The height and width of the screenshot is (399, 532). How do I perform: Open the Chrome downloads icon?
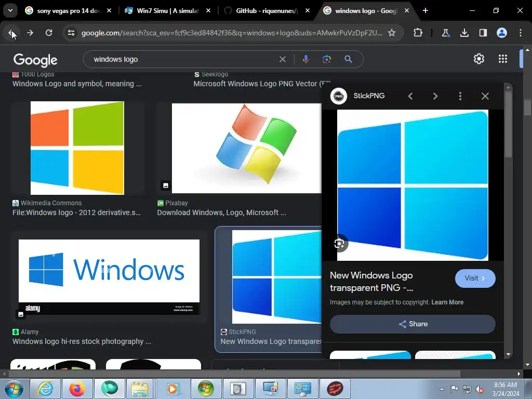pyautogui.click(x=464, y=33)
